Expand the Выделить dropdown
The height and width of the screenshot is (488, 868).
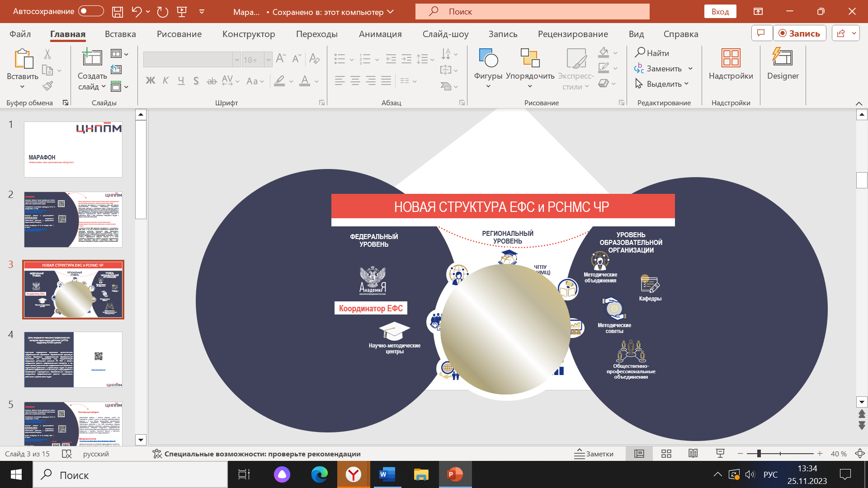(663, 84)
